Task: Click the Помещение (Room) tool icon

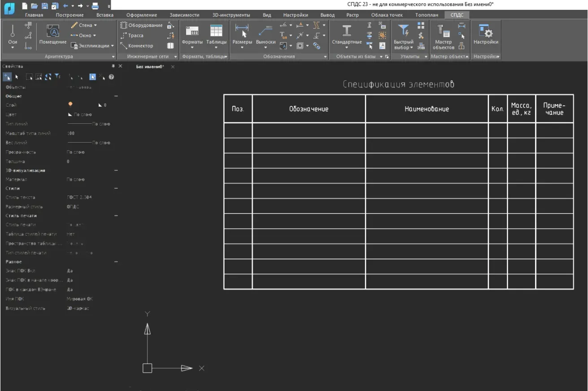Action: (53, 31)
